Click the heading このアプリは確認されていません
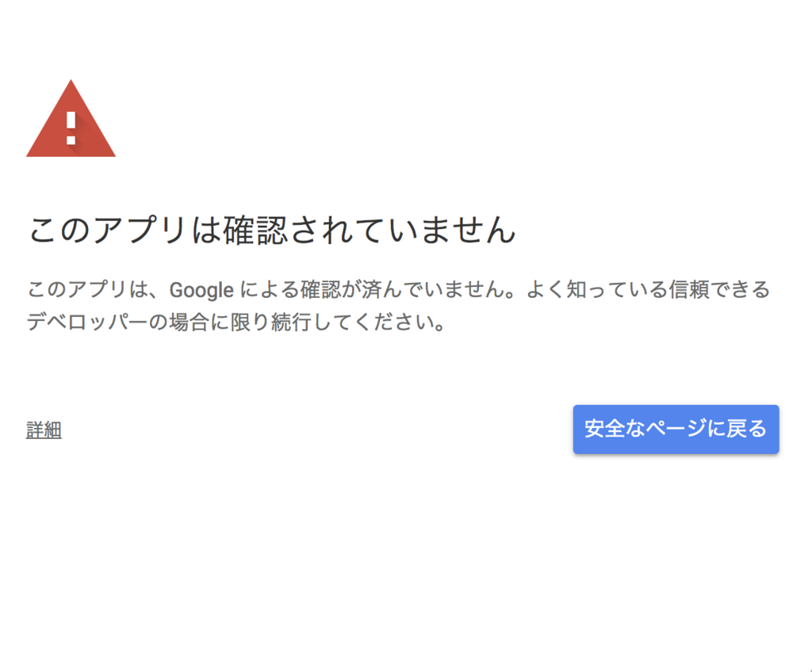The width and height of the screenshot is (812, 672). pyautogui.click(x=272, y=229)
